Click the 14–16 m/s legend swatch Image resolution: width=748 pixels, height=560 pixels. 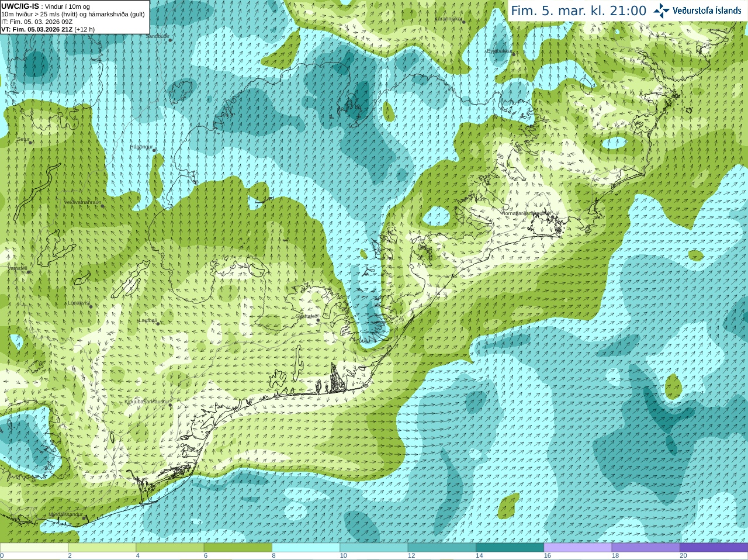(x=510, y=548)
